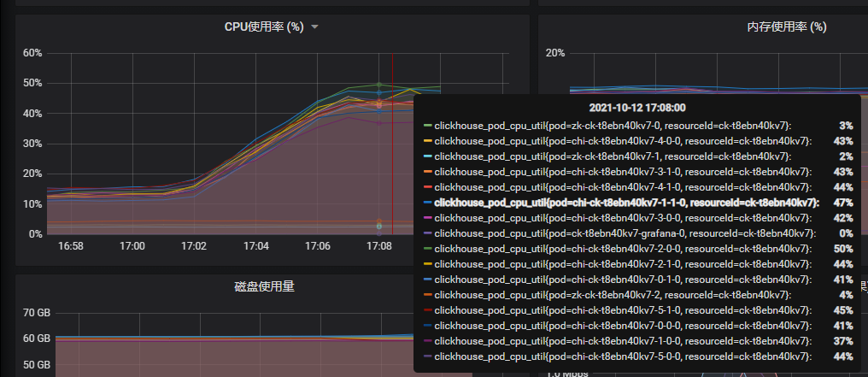868x377 pixels.
Task: Click tooltip row for pod chi-ck-t8ebn40kv7-5-1-0
Action: pyautogui.click(x=637, y=310)
